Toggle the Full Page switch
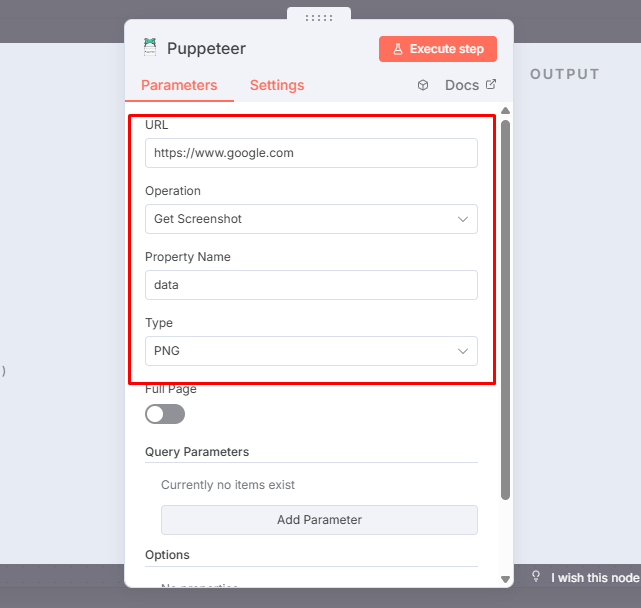641x608 pixels. click(165, 414)
